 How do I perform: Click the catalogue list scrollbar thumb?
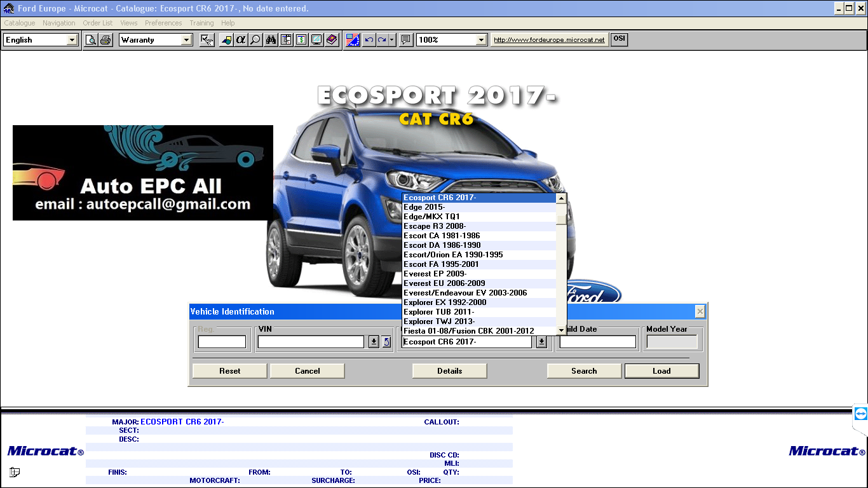pyautogui.click(x=561, y=220)
